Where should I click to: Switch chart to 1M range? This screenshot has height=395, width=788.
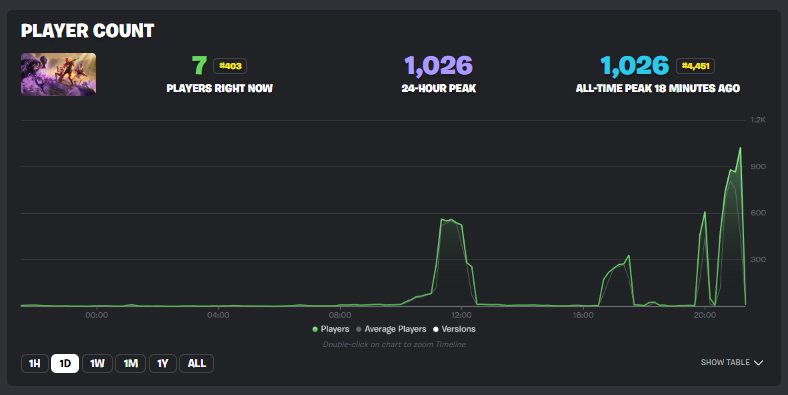(131, 363)
